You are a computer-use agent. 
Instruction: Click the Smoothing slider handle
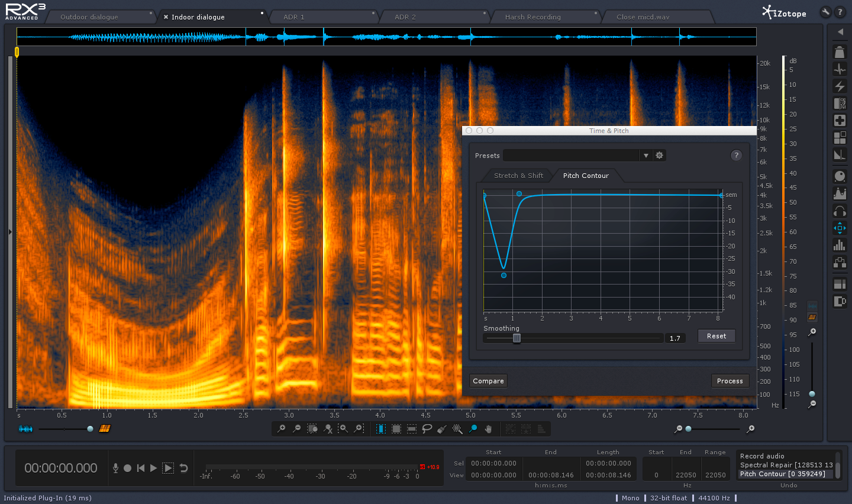coord(517,338)
